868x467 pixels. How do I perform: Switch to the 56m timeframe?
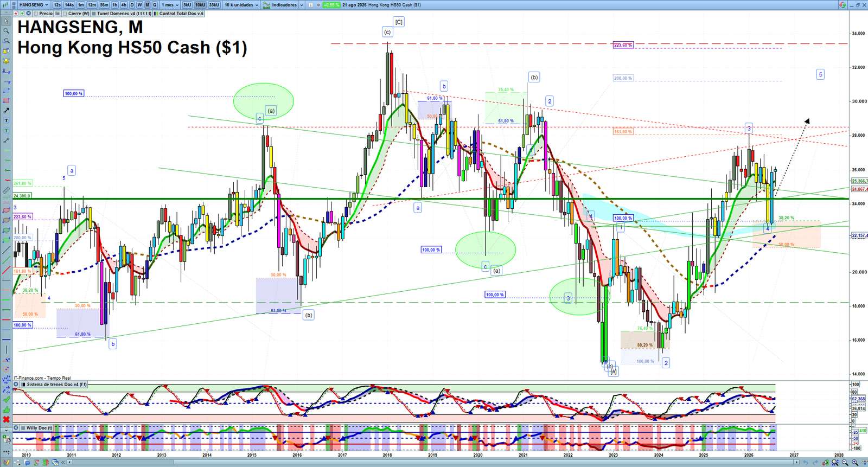tap(104, 5)
